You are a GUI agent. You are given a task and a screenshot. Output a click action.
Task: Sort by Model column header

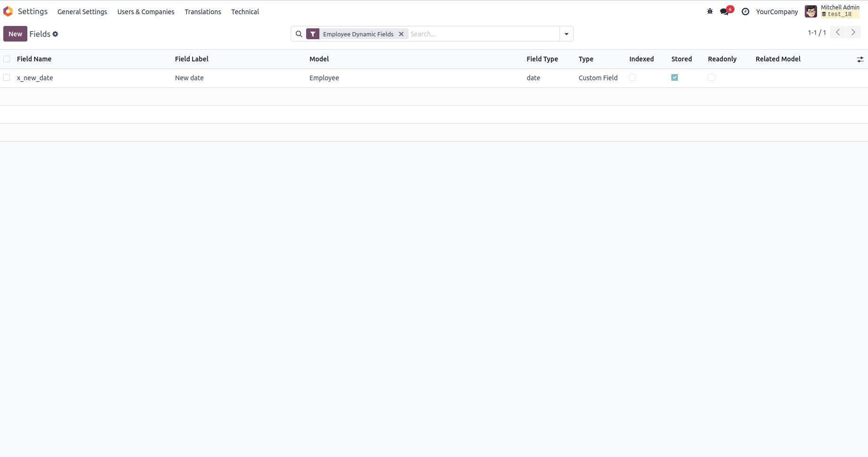click(319, 59)
